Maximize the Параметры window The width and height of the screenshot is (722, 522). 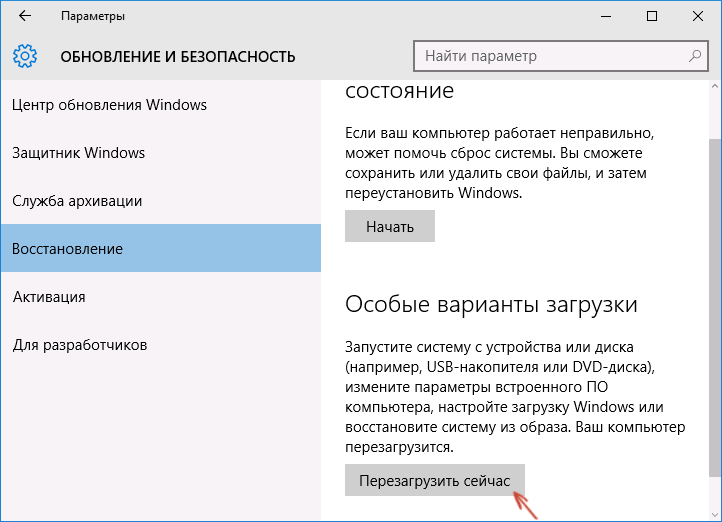[x=652, y=16]
